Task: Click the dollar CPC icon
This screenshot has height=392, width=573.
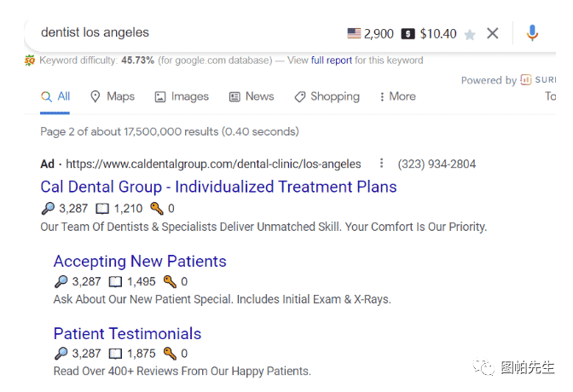Action: click(408, 33)
